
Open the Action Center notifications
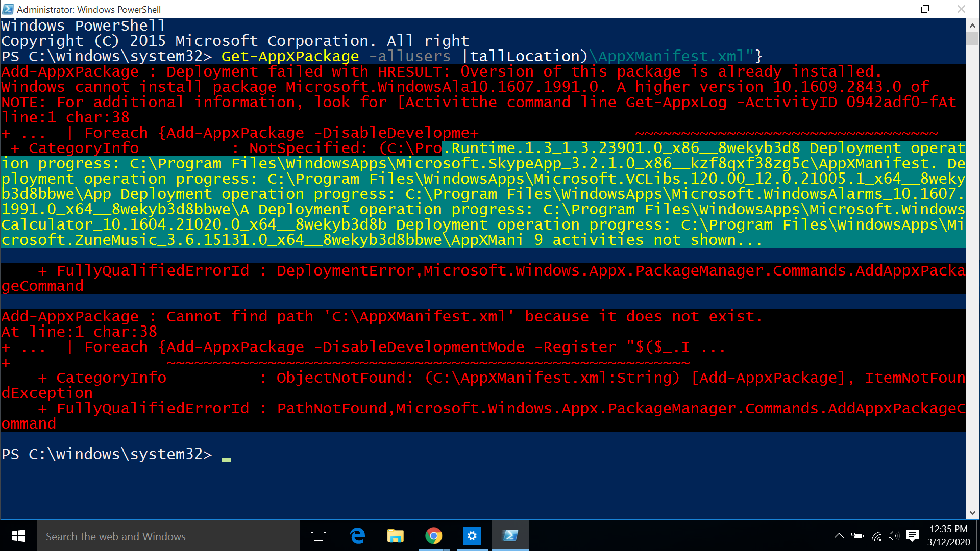913,536
